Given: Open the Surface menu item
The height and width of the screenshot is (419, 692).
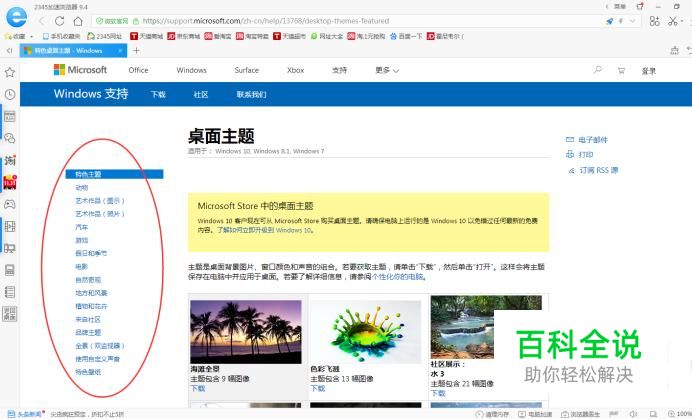Looking at the screenshot, I should (247, 70).
